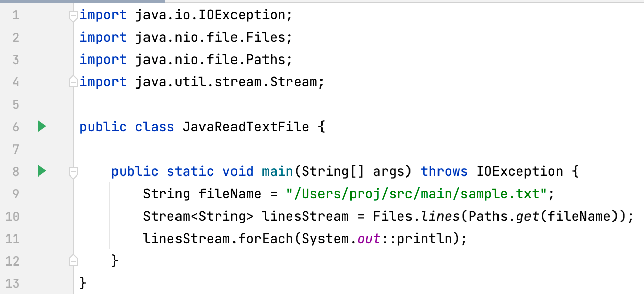This screenshot has width=644, height=294.
Task: Run the JavaReadTextFile class via gutter play icon
Action: click(x=42, y=127)
